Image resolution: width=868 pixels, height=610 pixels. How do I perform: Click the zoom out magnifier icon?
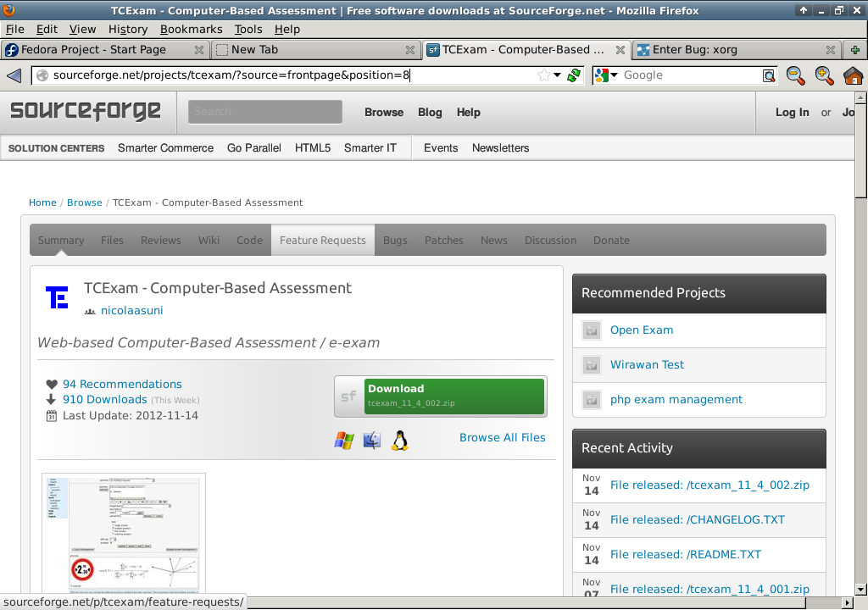(795, 75)
